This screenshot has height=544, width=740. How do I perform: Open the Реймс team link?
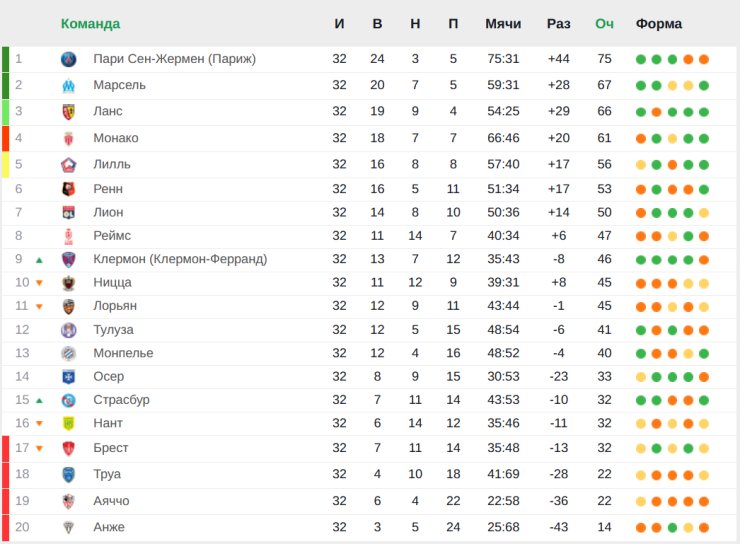(x=112, y=235)
